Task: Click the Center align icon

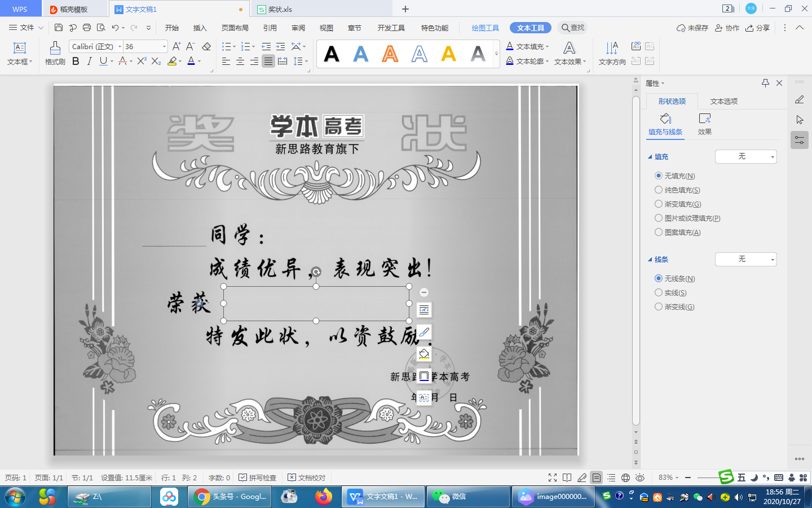Action: pyautogui.click(x=240, y=61)
